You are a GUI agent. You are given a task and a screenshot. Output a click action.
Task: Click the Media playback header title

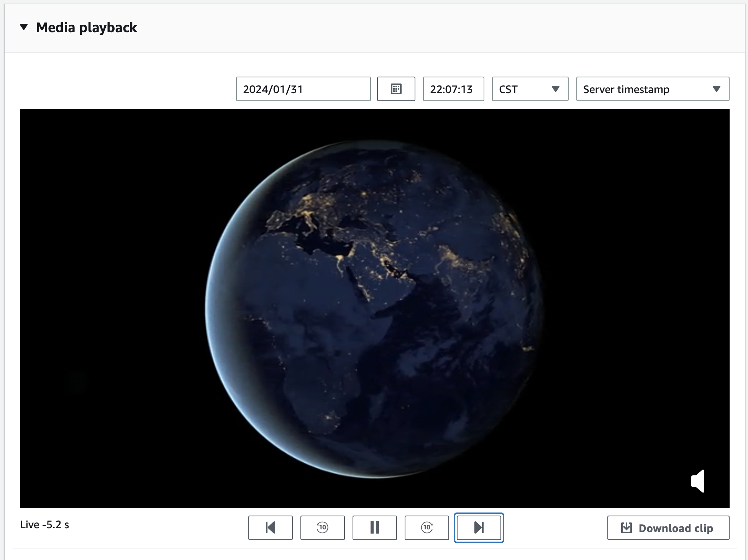[x=87, y=28]
